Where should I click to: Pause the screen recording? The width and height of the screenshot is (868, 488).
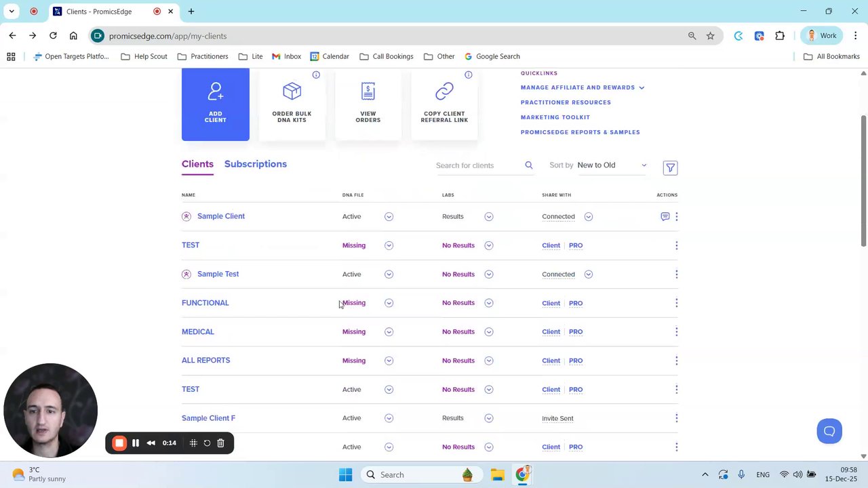(136, 443)
